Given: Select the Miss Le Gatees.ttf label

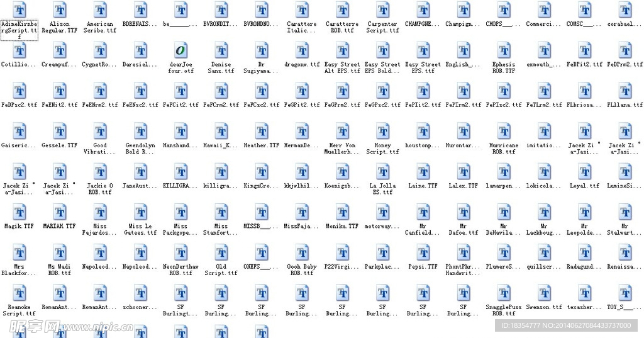Looking at the screenshot, I should [x=140, y=230].
